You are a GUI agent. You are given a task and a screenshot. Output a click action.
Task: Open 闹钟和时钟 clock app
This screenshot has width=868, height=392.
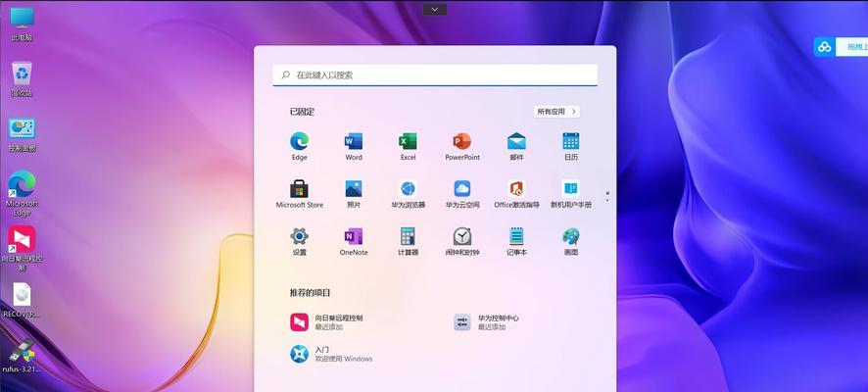[x=462, y=241]
